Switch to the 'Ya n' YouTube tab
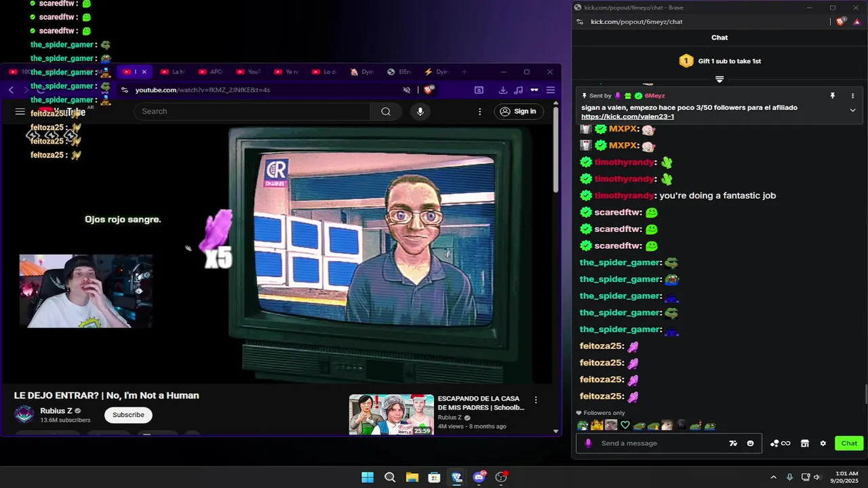Screen dimensions: 868x488 [286, 72]
